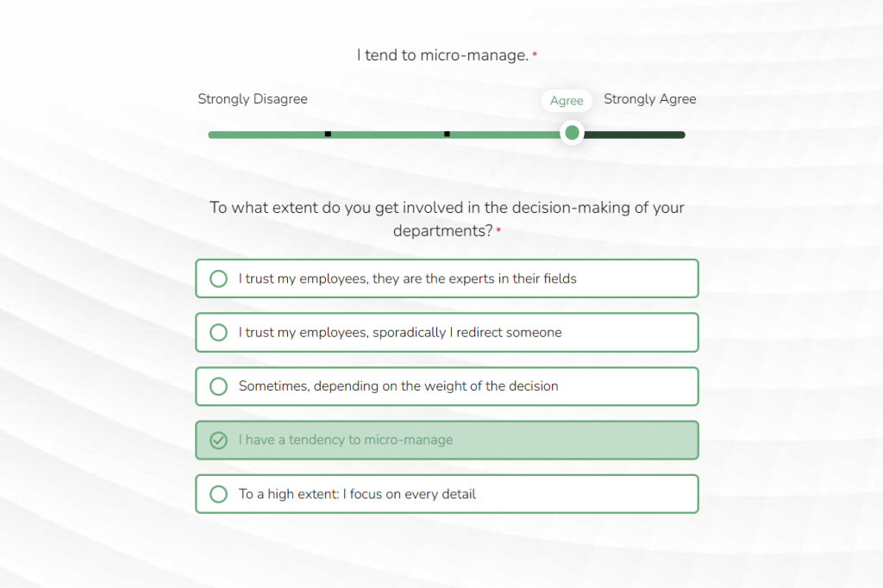Click red asterisk after "I tend to micro-manage."
Screen dimensions: 883x588
535,55
